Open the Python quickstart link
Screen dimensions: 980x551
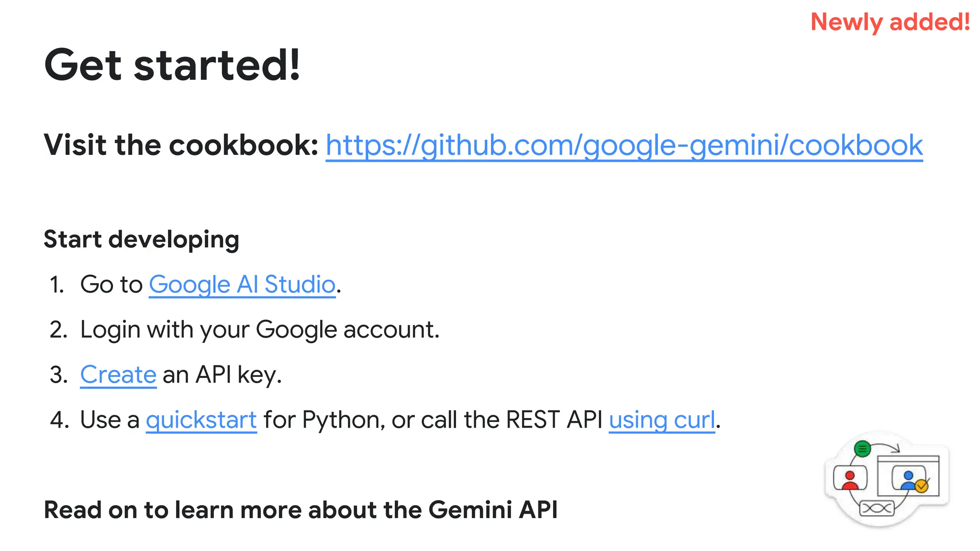point(201,420)
